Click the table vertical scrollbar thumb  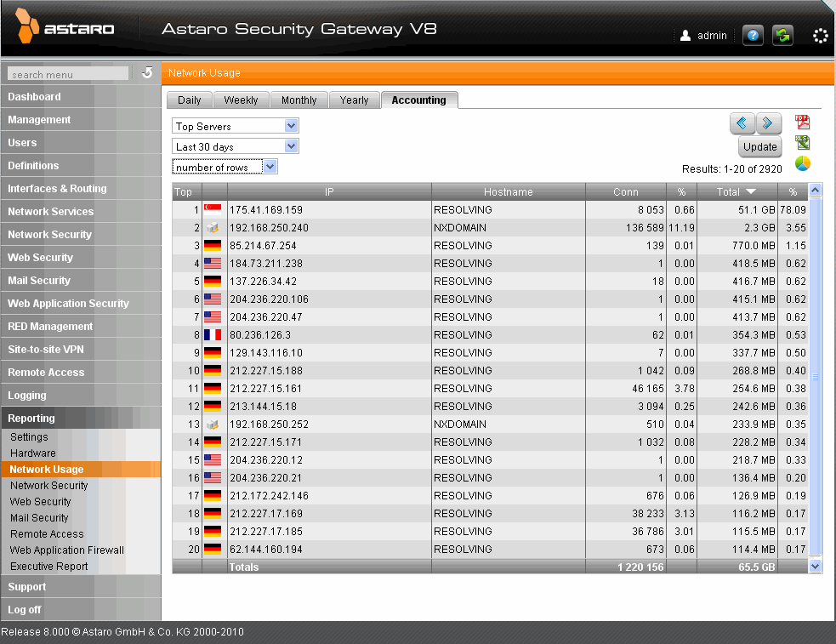pos(815,376)
